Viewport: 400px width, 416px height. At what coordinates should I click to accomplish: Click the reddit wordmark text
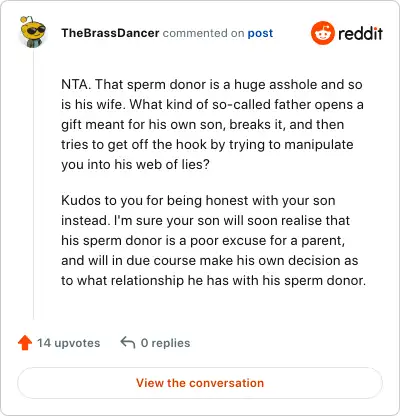click(360, 33)
